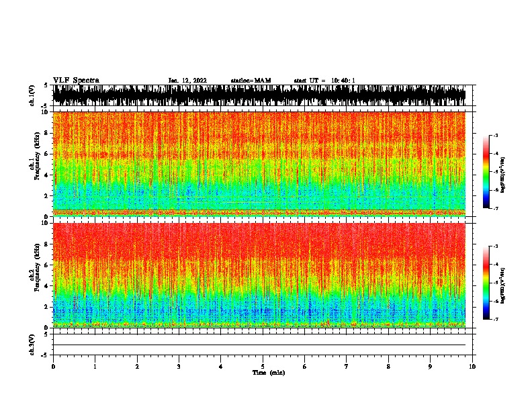Click time axis tick label "0"
The image size is (532, 411).
click(53, 367)
